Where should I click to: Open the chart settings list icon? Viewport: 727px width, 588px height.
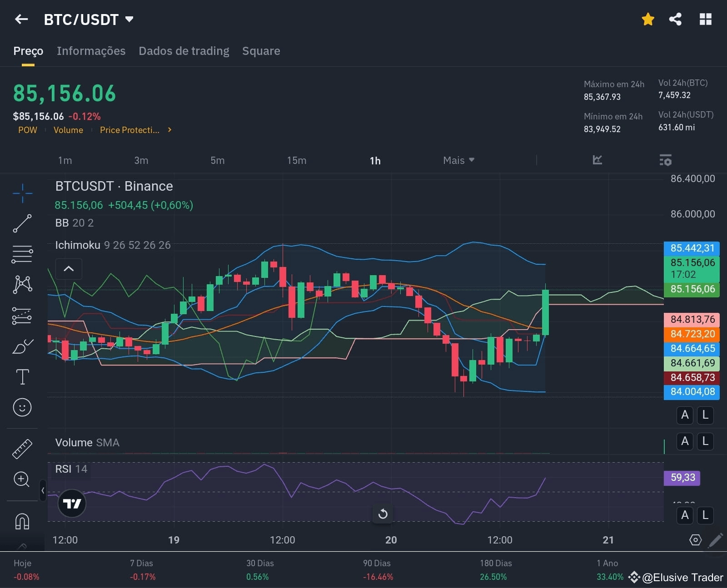[x=665, y=160]
